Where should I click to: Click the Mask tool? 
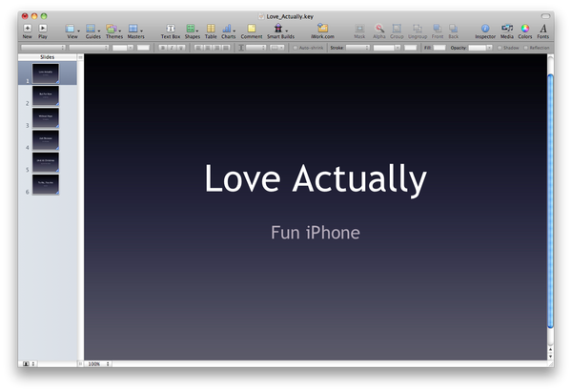(359, 31)
